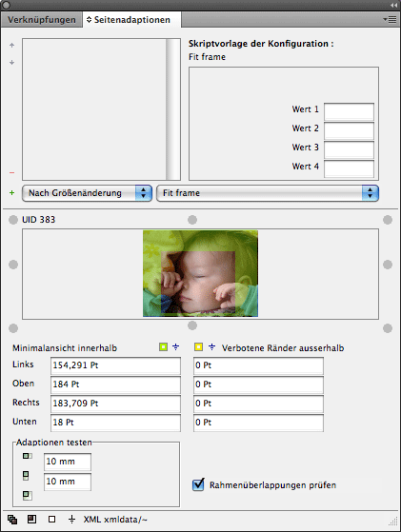Image resolution: width=401 pixels, height=532 pixels.
Task: Test vertical adaption icon beside second 10 mm
Action: point(26,476)
